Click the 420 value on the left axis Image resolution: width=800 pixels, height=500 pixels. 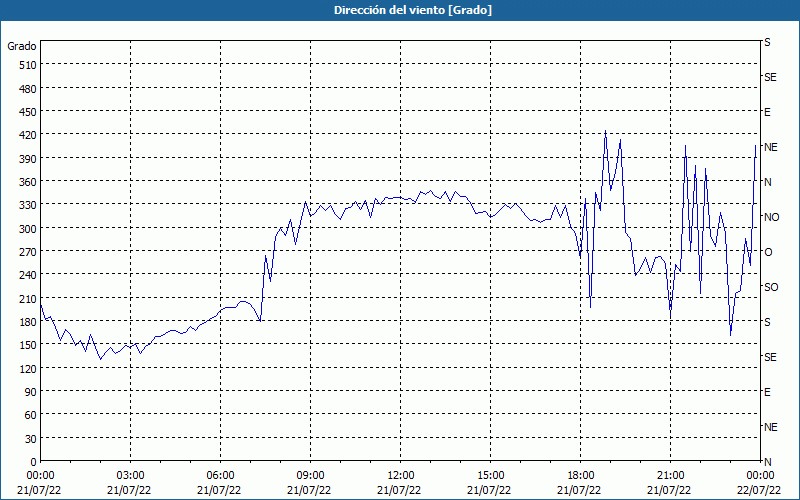28,136
